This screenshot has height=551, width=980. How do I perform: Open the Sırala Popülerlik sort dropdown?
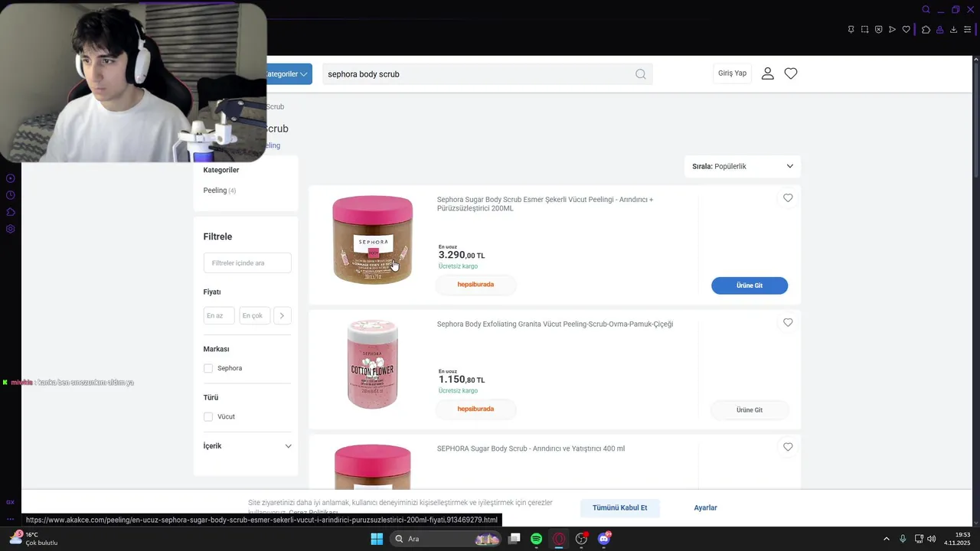pos(743,166)
